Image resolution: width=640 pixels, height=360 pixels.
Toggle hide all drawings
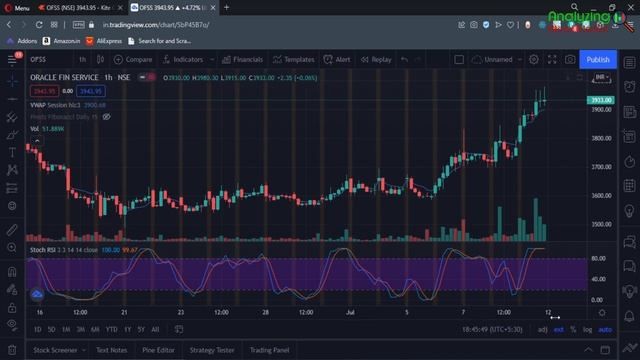tap(12, 325)
